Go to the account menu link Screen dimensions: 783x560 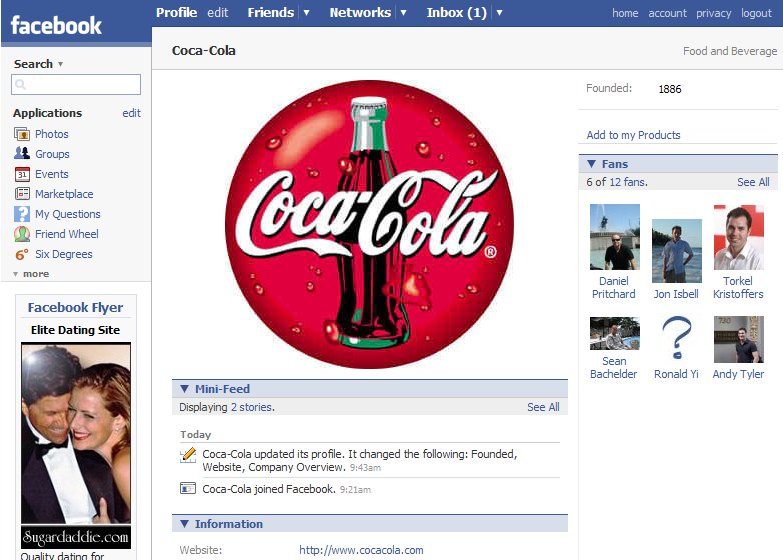tap(667, 14)
